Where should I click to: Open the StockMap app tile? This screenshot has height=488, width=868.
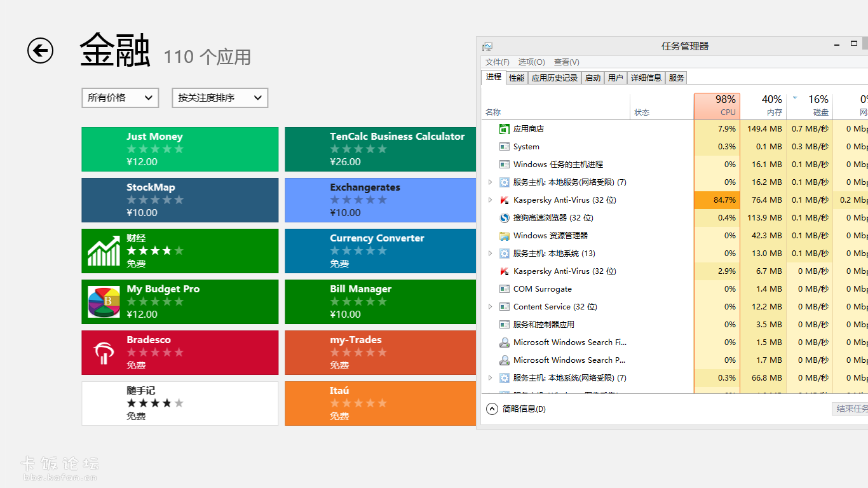click(180, 200)
